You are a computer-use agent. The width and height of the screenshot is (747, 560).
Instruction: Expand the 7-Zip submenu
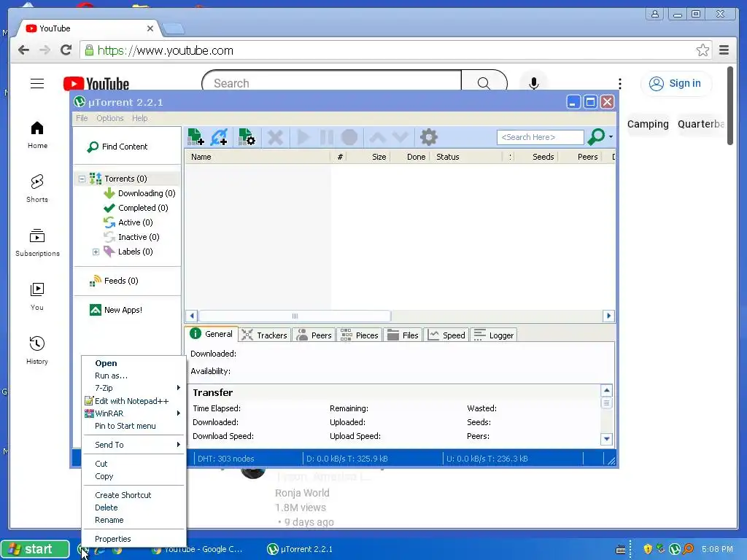tap(133, 388)
